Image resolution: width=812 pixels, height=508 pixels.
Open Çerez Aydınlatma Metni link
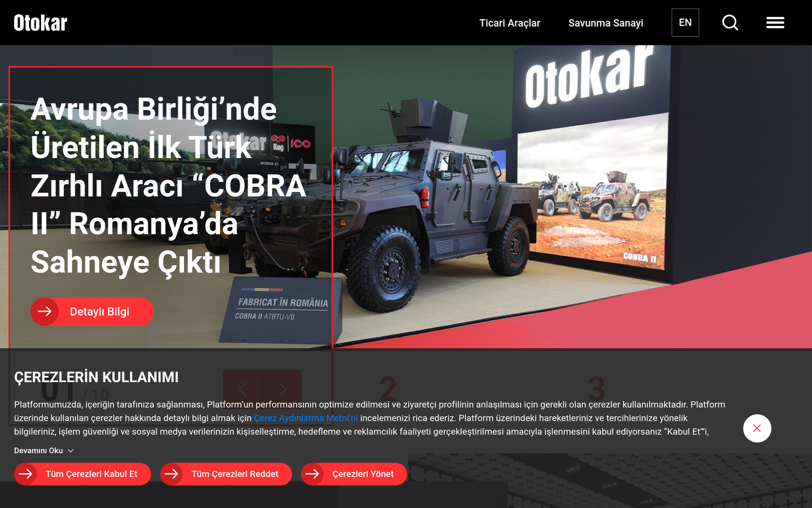(x=306, y=418)
